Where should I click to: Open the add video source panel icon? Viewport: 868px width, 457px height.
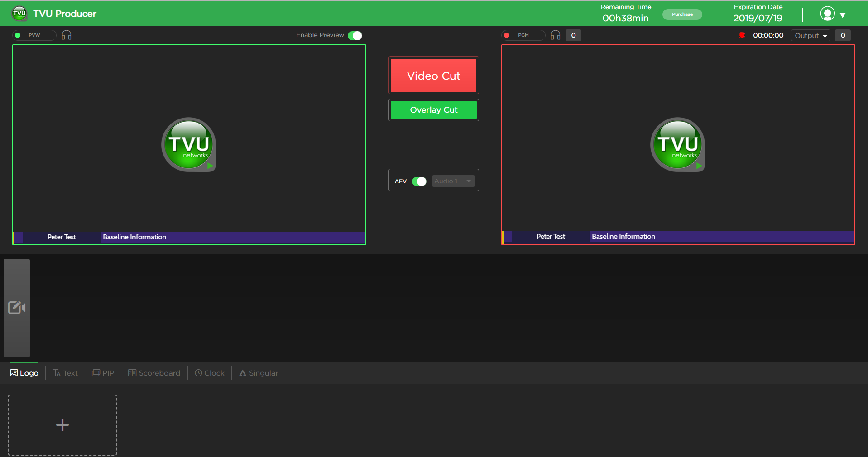click(x=17, y=308)
